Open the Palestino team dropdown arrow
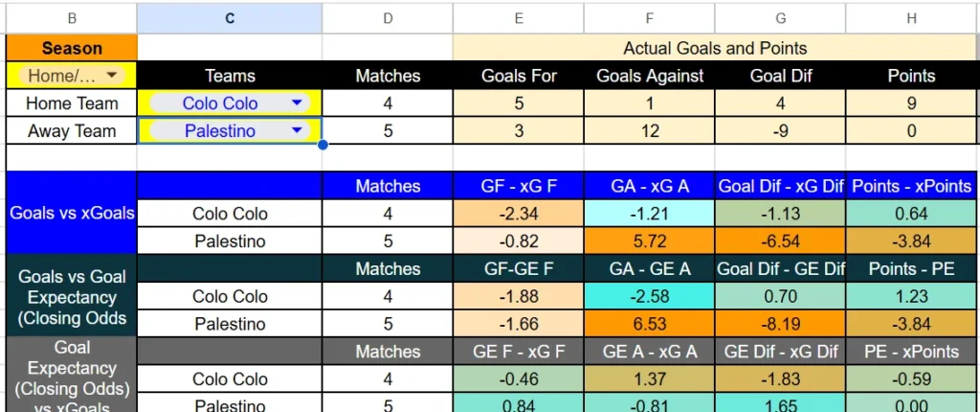 point(297,131)
